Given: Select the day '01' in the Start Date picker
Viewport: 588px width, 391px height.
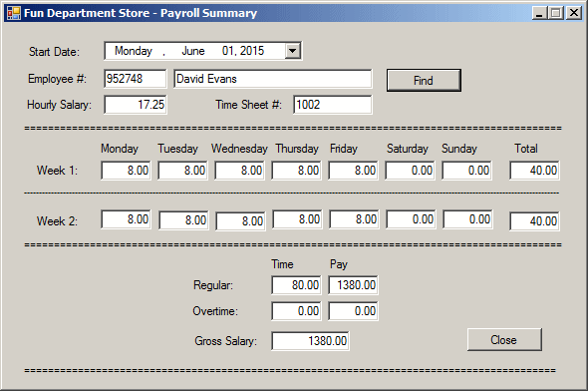Looking at the screenshot, I should click(x=228, y=51).
